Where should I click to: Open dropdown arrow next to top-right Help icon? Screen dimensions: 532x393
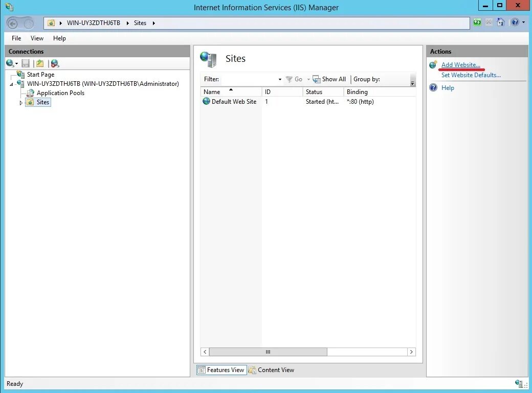[x=523, y=22]
